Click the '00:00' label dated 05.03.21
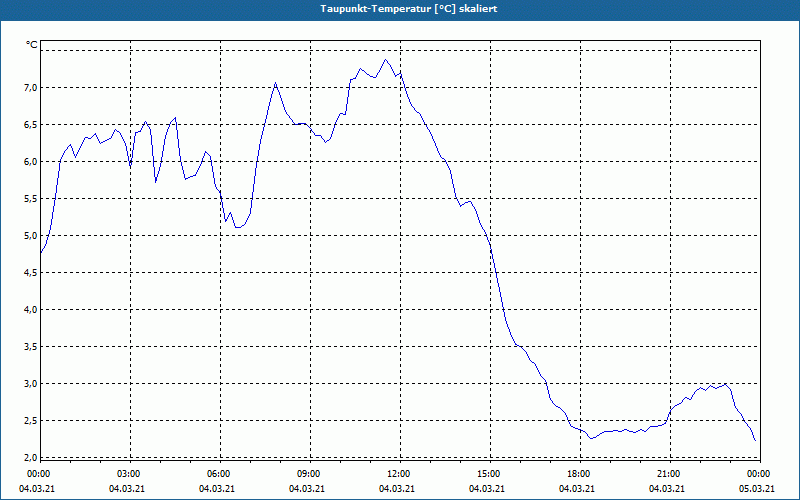The width and height of the screenshot is (800, 500). [x=759, y=474]
